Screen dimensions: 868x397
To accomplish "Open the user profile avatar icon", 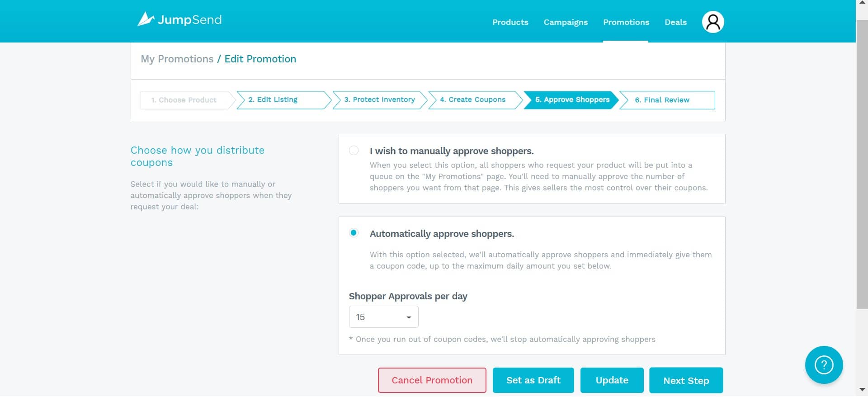I will pyautogui.click(x=712, y=22).
